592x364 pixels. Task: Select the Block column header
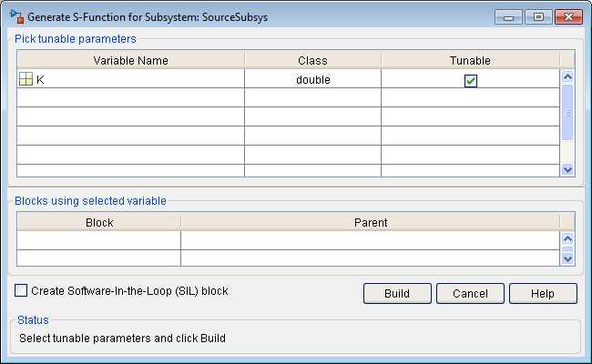point(98,222)
